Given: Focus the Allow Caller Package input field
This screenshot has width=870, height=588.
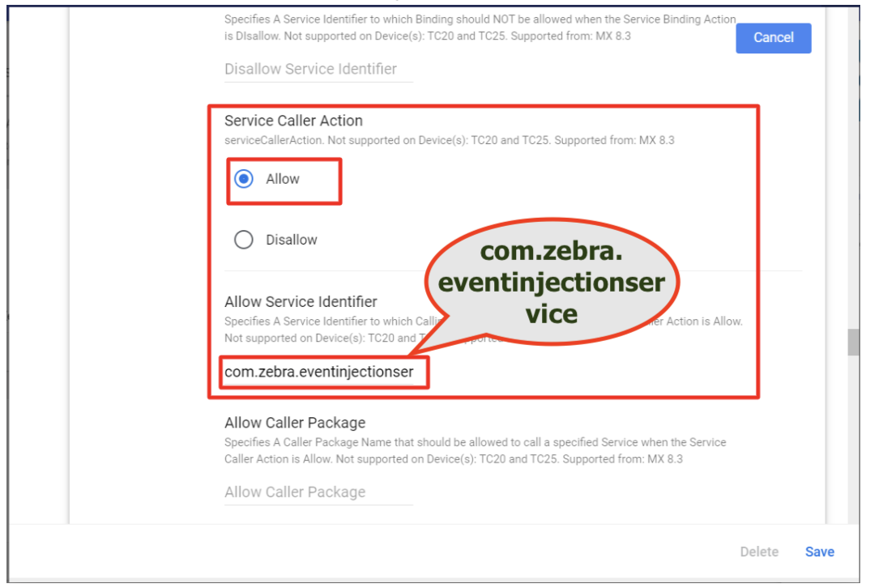Looking at the screenshot, I should [318, 492].
